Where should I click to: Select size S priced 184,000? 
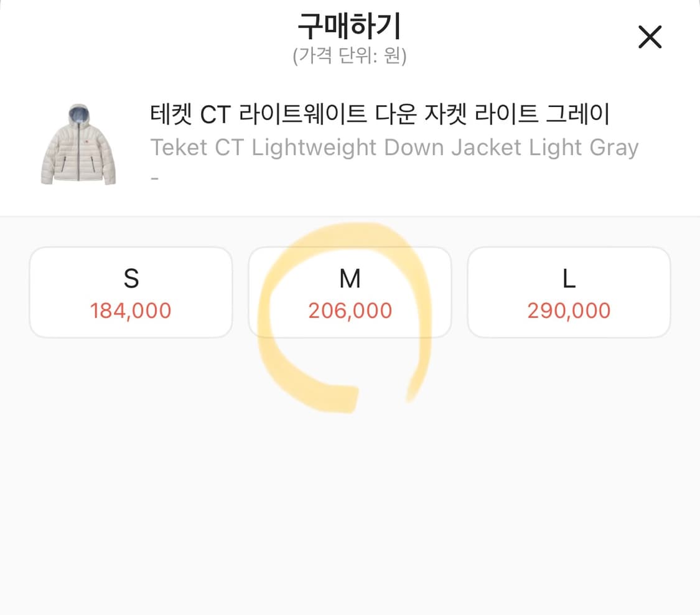click(x=131, y=291)
